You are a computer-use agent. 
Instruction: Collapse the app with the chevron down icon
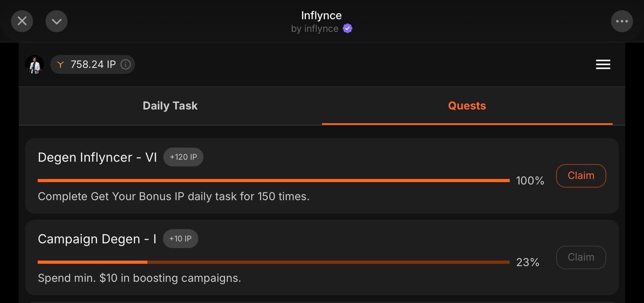click(x=56, y=21)
